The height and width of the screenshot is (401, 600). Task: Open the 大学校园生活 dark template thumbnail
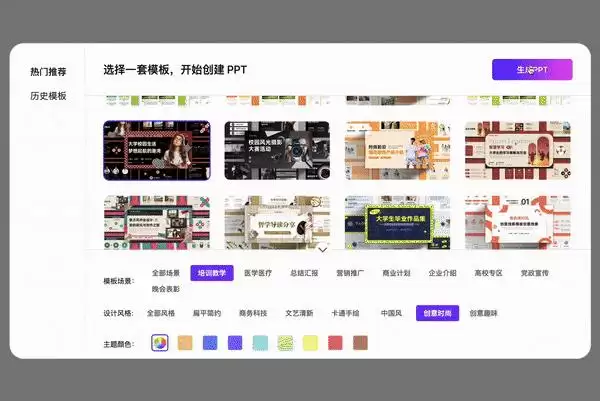(x=157, y=150)
